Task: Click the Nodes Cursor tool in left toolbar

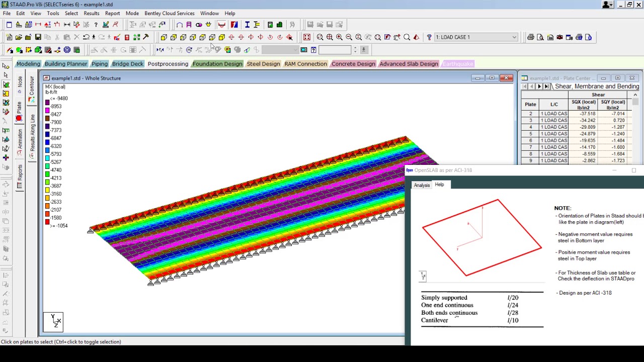Action: [x=6, y=66]
